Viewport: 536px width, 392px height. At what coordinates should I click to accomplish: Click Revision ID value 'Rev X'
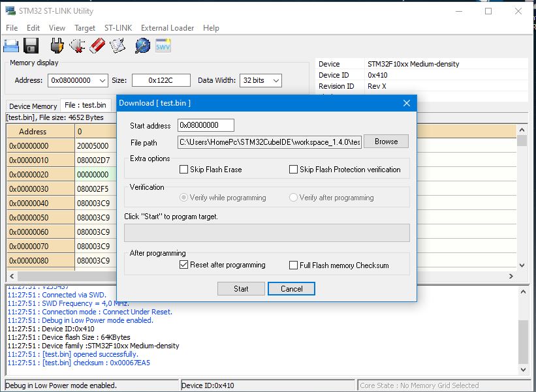(x=377, y=86)
